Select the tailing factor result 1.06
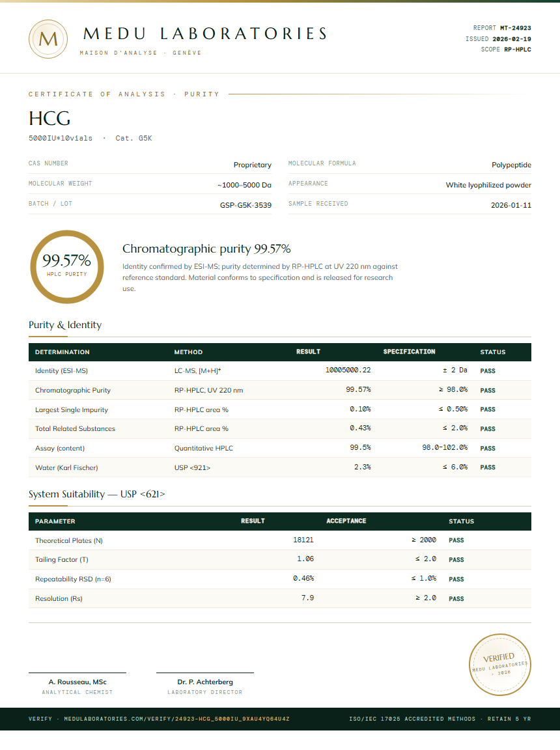 pos(305,559)
